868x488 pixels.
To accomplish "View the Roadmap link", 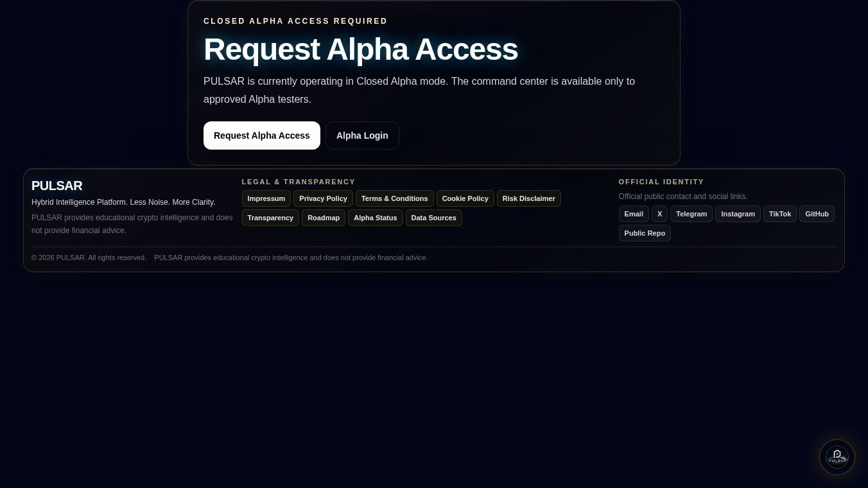I will pyautogui.click(x=324, y=218).
